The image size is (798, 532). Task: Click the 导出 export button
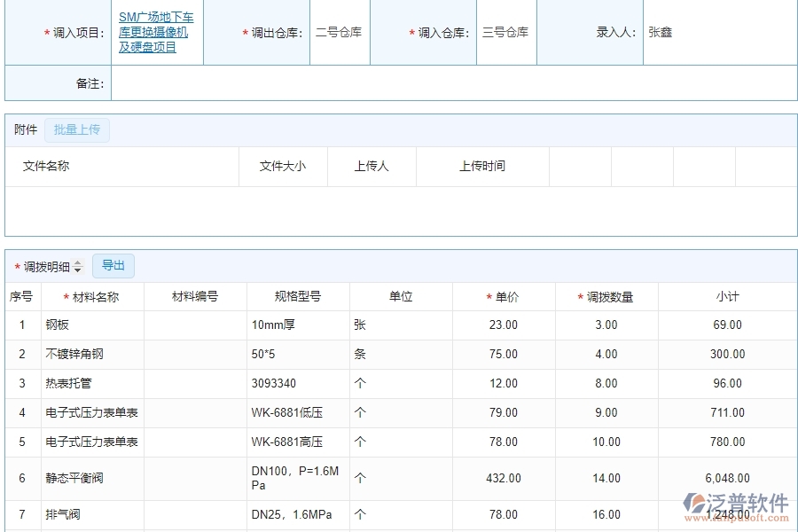point(113,265)
